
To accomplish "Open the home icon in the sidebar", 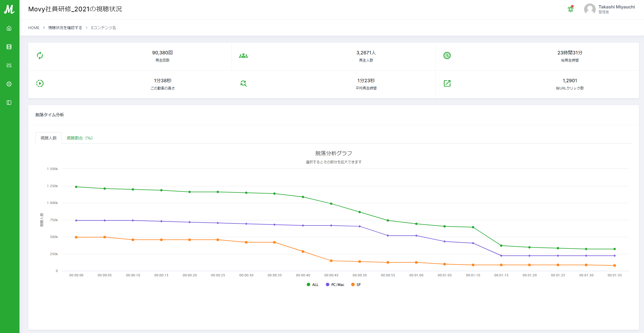I will (x=9, y=28).
